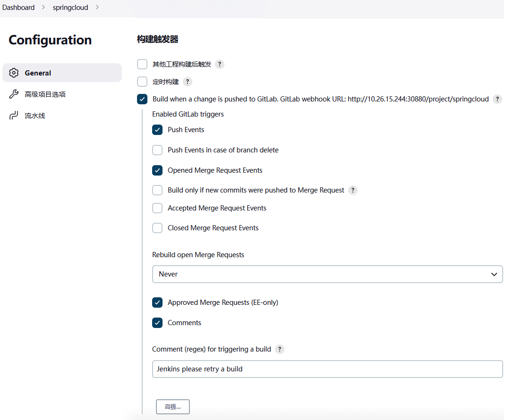Uncheck Approved Merge Requests (EE-only)

pyautogui.click(x=157, y=302)
